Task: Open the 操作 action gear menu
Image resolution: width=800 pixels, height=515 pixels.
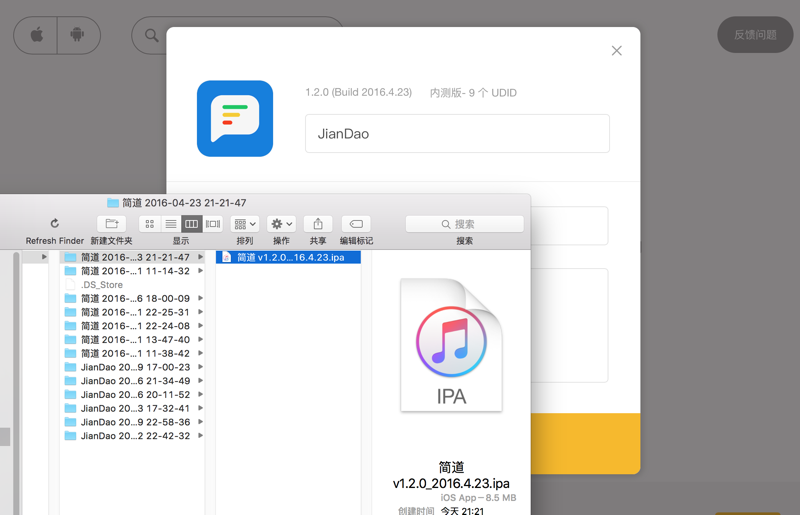Action: (281, 224)
